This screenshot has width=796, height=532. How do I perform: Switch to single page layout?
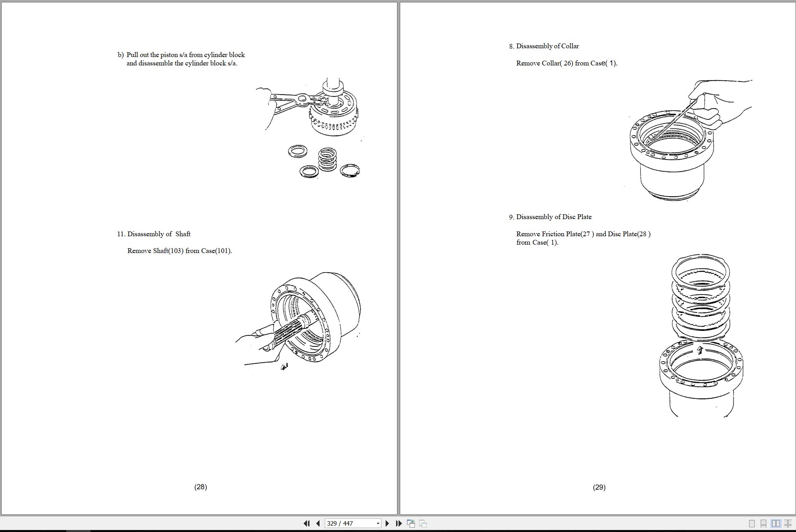pyautogui.click(x=752, y=523)
